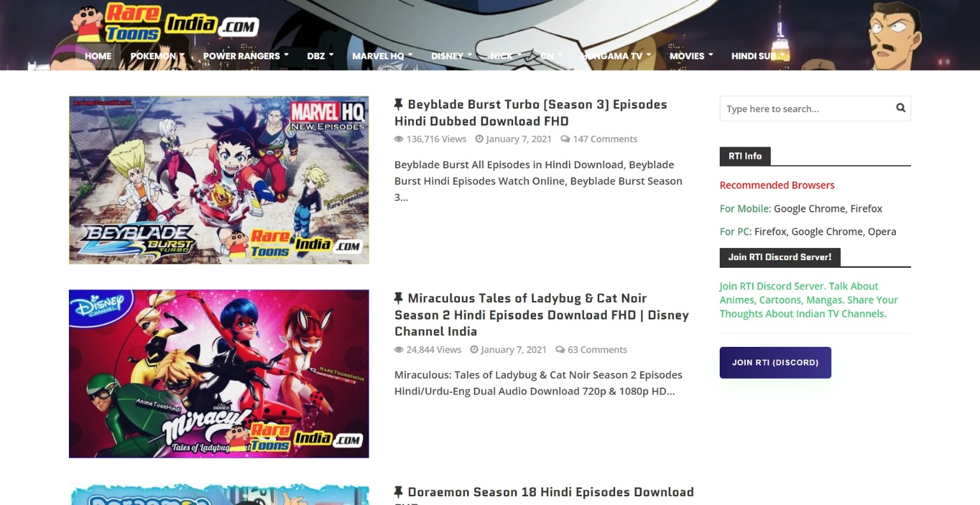Click the Miraculous Season 2 excerpt paragraph
The width and height of the screenshot is (980, 505).
point(538,383)
